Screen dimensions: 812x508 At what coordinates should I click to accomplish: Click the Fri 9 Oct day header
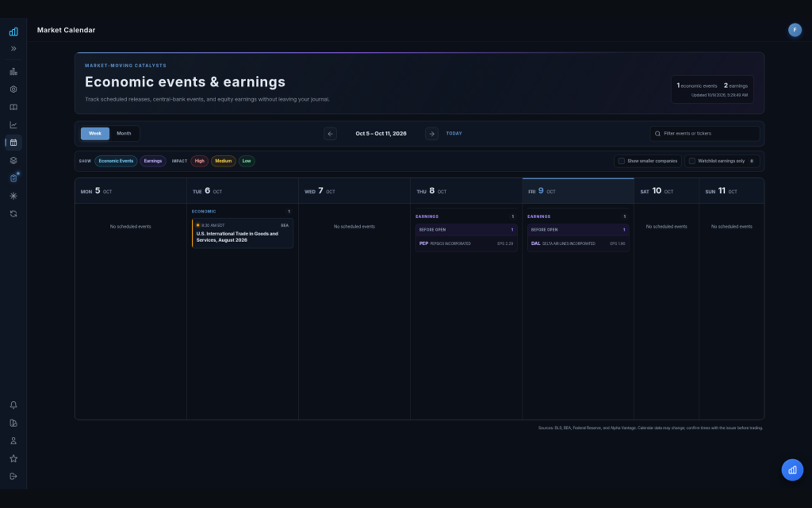tap(578, 191)
